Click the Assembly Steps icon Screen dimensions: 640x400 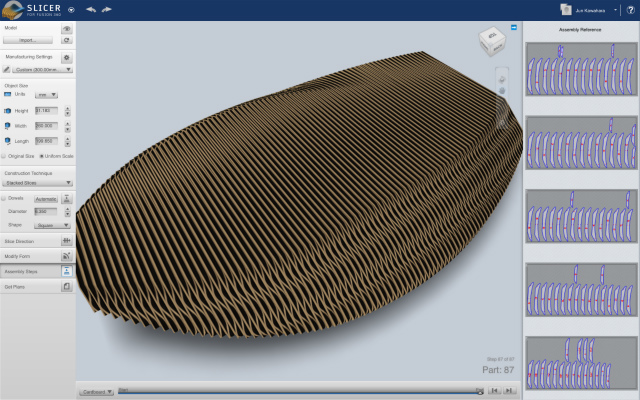pyautogui.click(x=67, y=271)
